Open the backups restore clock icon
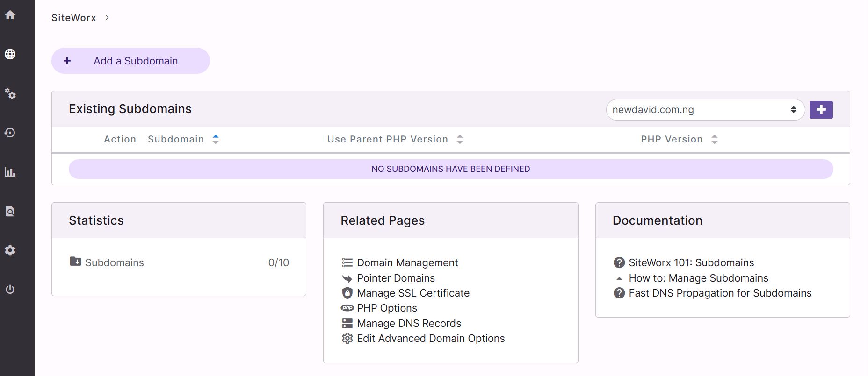 (10, 133)
